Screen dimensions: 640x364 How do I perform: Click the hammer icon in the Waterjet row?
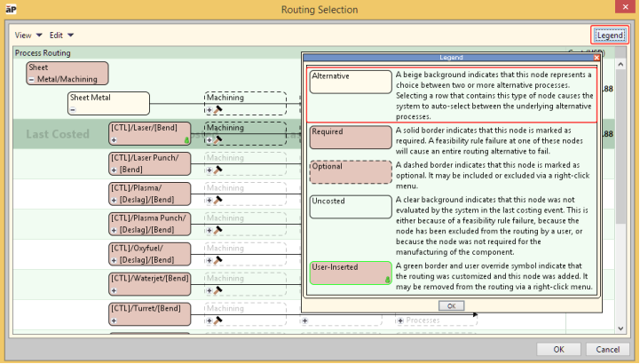click(x=217, y=290)
